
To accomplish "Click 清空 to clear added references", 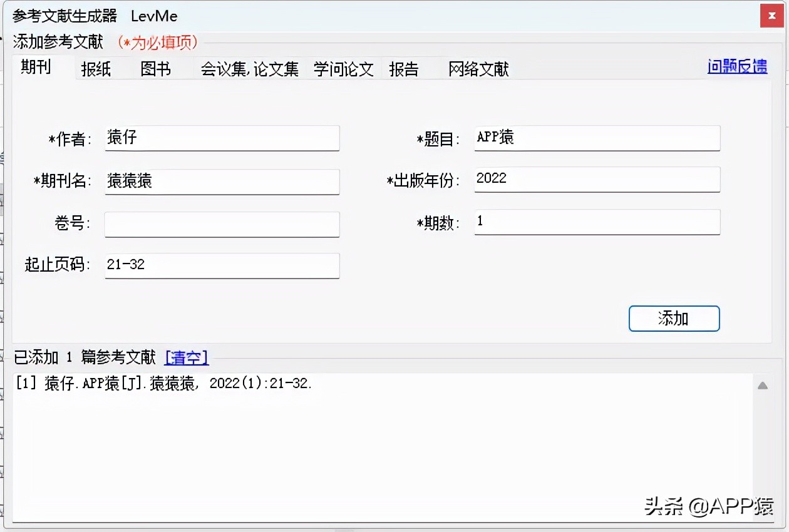I will coord(186,357).
